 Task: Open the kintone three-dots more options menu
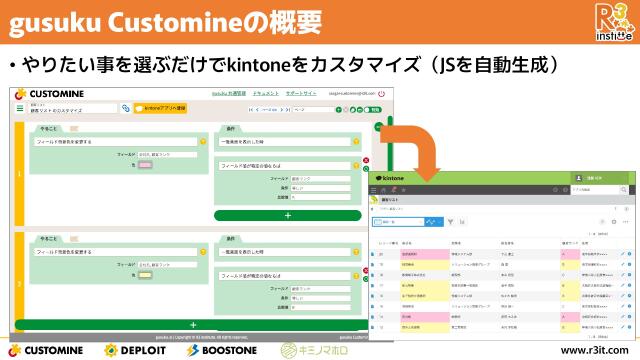(x=625, y=222)
